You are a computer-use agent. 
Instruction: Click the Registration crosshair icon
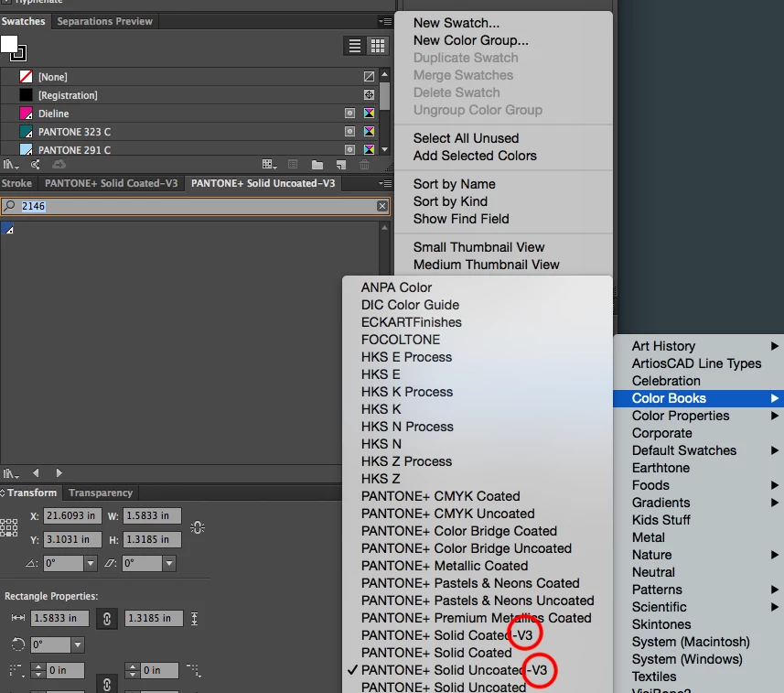[x=369, y=94]
